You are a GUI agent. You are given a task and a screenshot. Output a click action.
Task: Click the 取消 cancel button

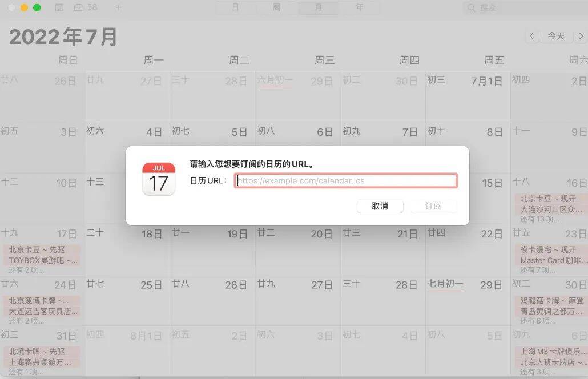(380, 206)
